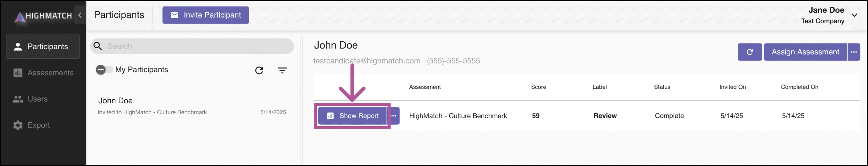Toggle the My Participants switch

pos(104,70)
